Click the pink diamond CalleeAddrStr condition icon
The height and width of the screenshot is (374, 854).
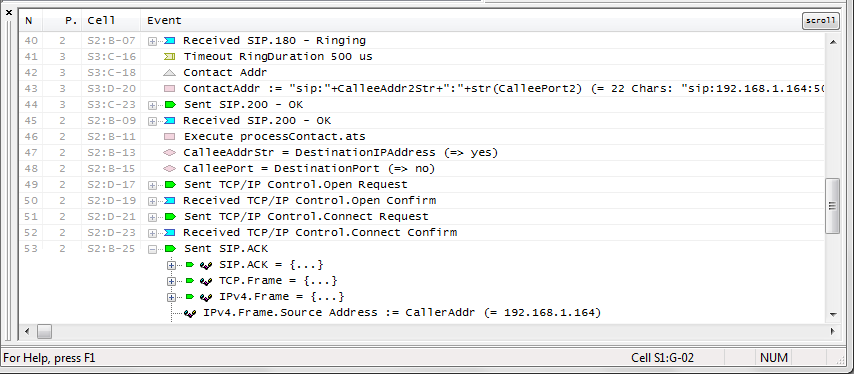coord(169,152)
